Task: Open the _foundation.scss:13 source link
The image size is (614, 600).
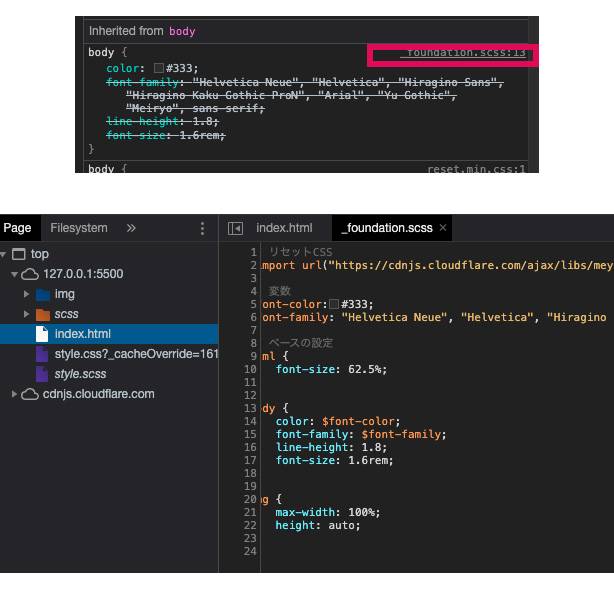Action: pyautogui.click(x=462, y=52)
